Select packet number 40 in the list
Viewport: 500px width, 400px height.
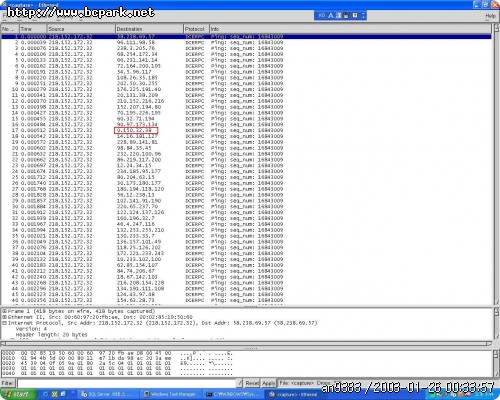tap(246, 265)
